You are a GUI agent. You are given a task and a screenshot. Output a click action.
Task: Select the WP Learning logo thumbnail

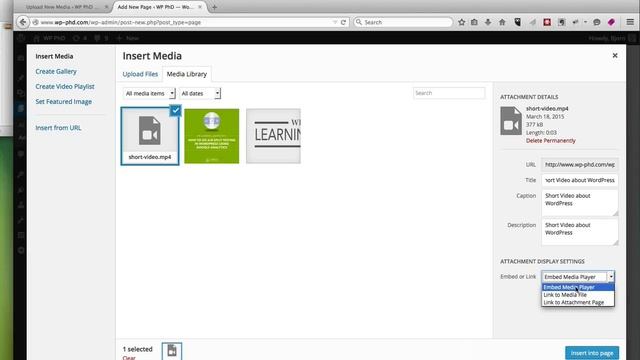tap(273, 136)
